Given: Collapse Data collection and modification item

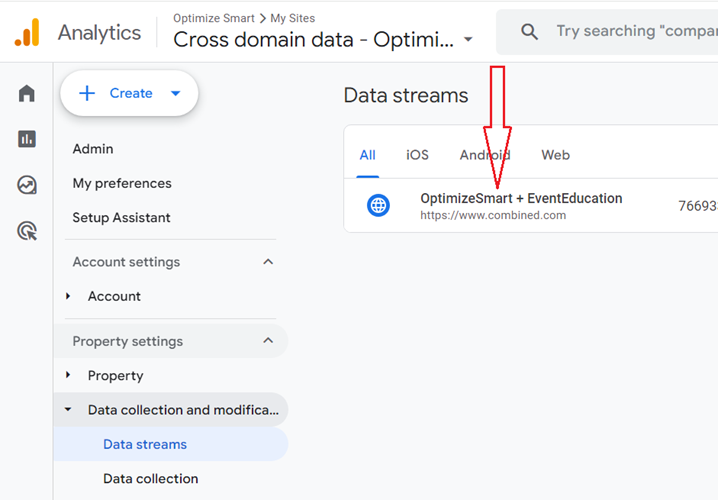Looking at the screenshot, I should coord(68,409).
